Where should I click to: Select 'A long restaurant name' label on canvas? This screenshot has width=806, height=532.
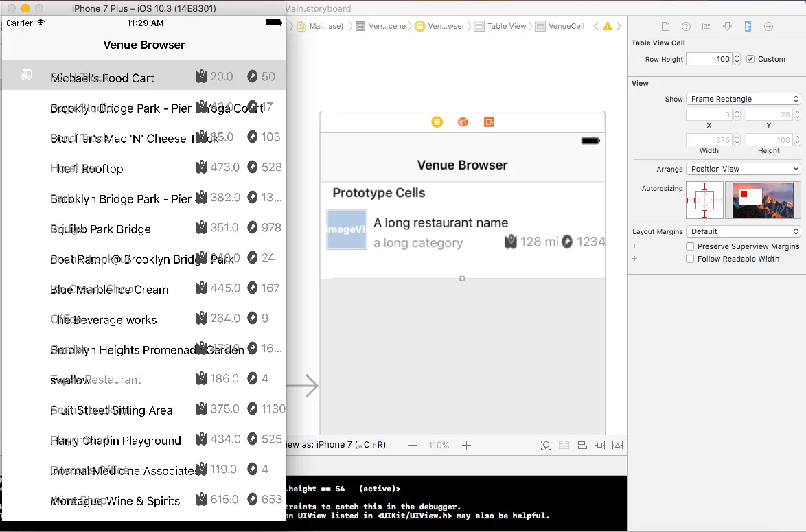pyautogui.click(x=441, y=222)
